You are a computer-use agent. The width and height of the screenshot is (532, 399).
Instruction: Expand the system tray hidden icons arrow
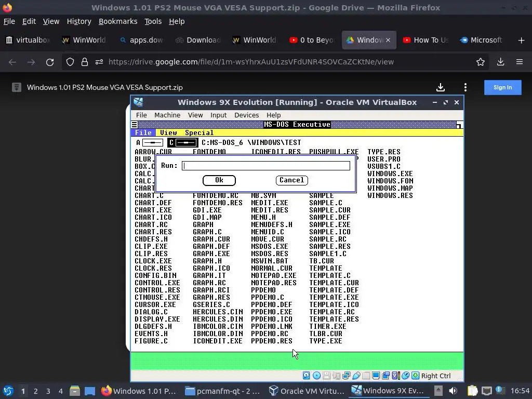pos(438,391)
